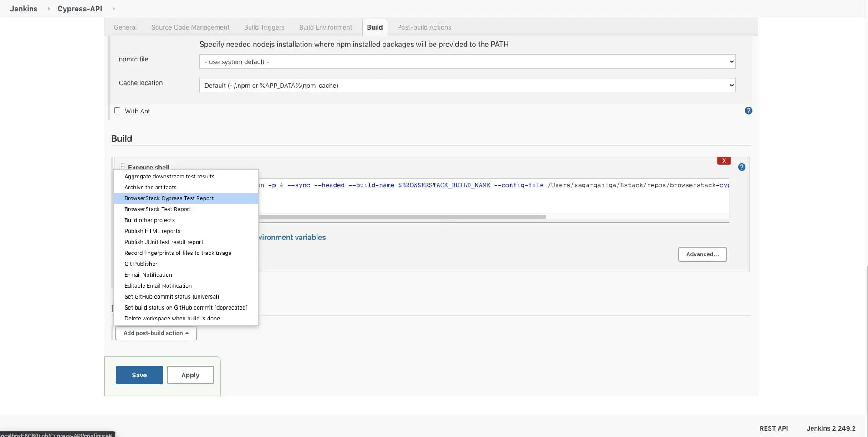This screenshot has width=868, height=437.
Task: Choose BrowserStack Cypress Test Report
Action: point(169,198)
